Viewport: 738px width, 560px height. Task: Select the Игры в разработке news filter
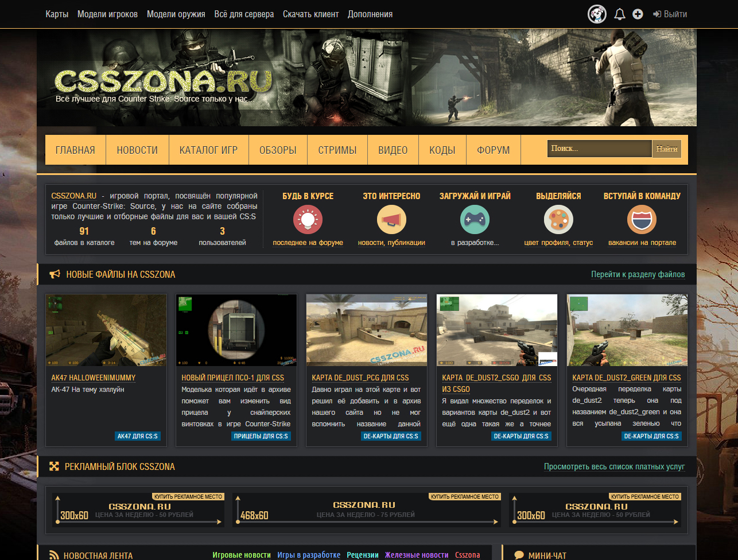[309, 555]
